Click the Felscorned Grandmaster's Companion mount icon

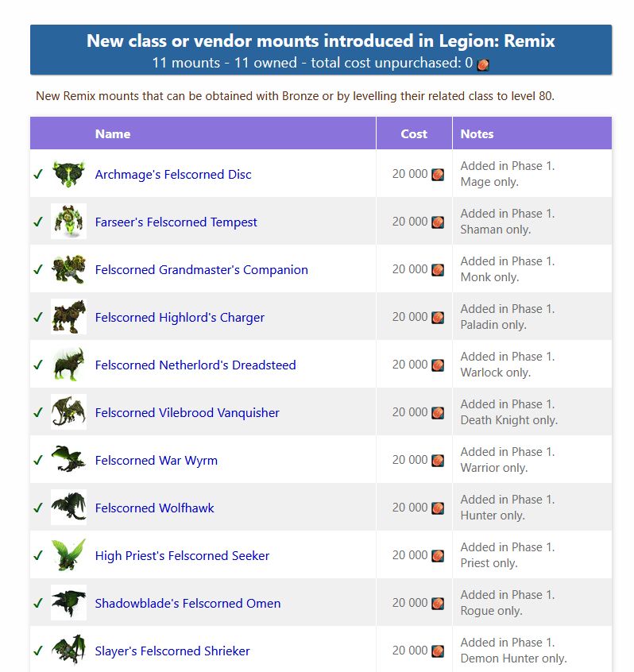(68, 268)
